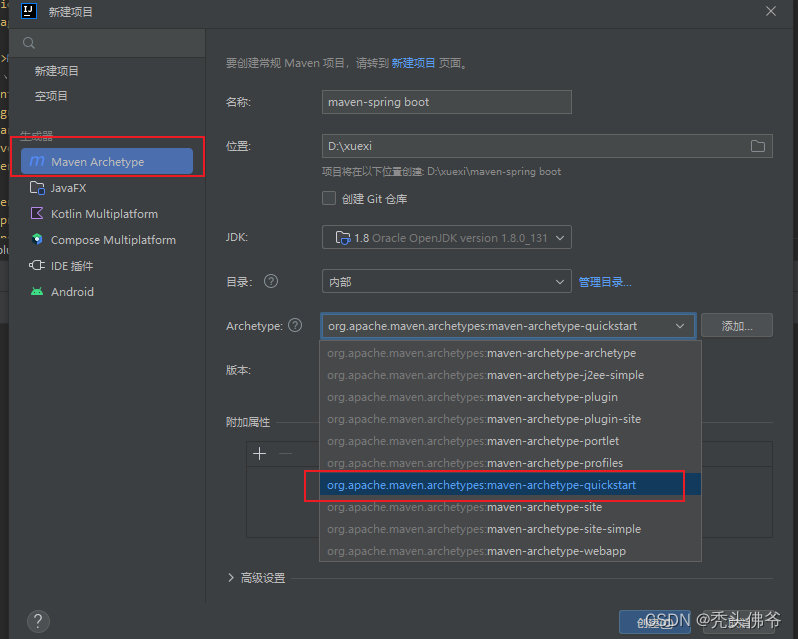This screenshot has height=639, width=798.
Task: Choose 空项目 in the sidebar
Action: coord(51,96)
